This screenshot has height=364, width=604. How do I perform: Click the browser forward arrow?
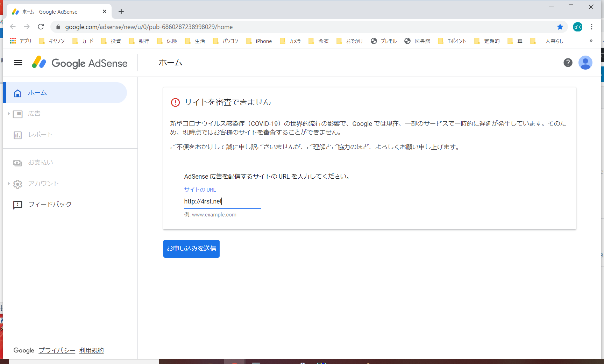coord(27,27)
